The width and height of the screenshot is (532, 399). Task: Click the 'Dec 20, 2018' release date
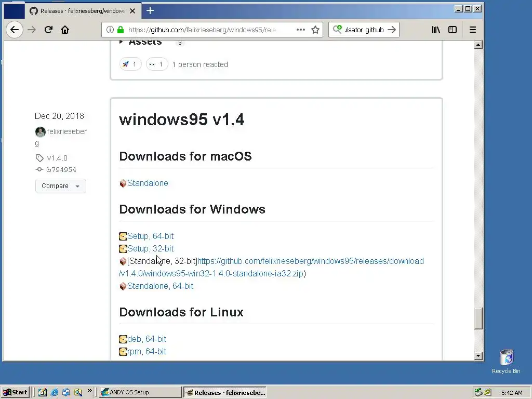click(x=59, y=116)
